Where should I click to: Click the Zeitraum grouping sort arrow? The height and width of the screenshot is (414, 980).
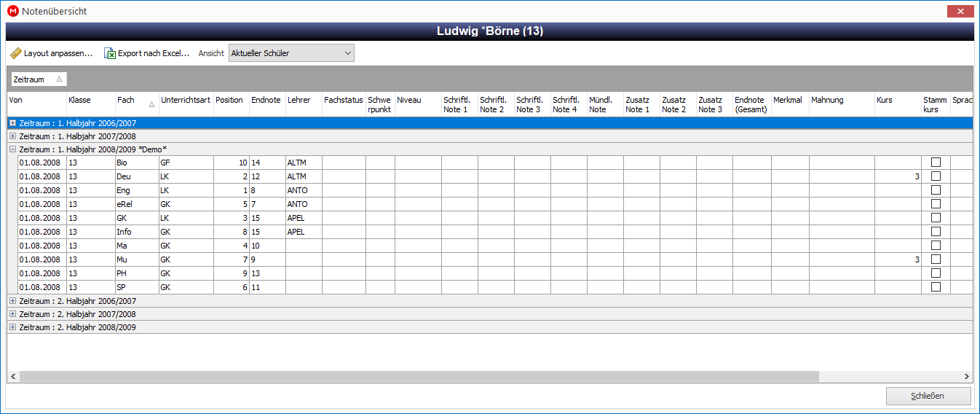(59, 79)
